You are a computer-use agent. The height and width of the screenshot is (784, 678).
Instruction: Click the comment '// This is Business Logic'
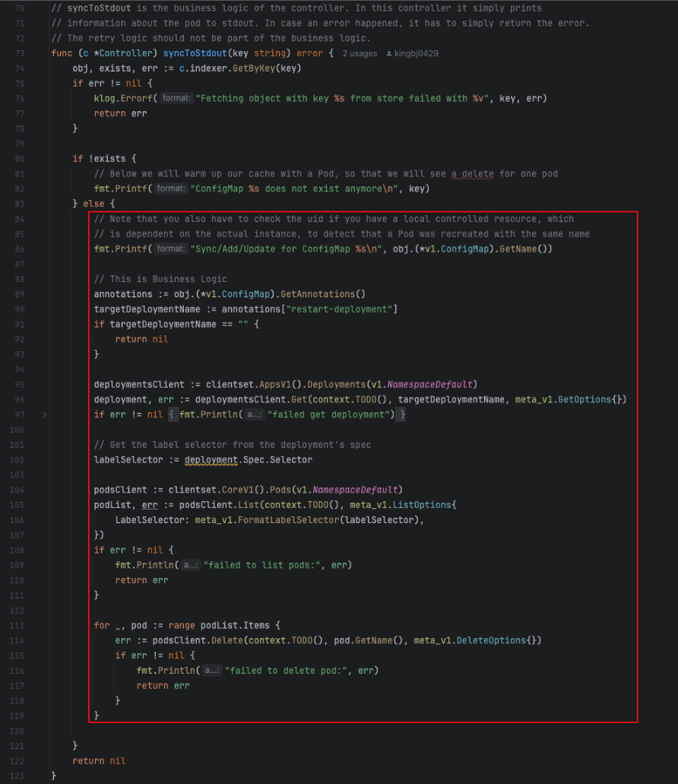pos(160,279)
